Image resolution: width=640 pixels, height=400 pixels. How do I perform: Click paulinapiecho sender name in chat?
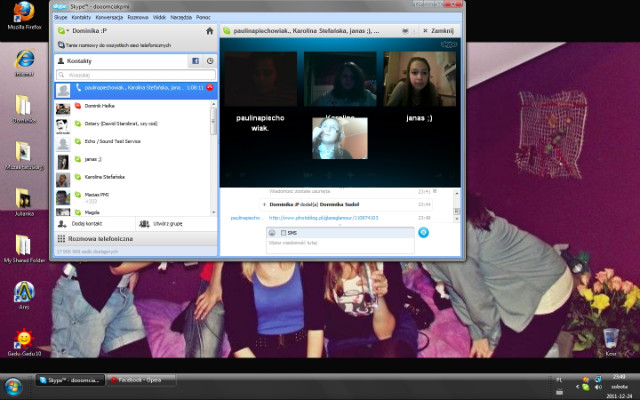pos(247,218)
